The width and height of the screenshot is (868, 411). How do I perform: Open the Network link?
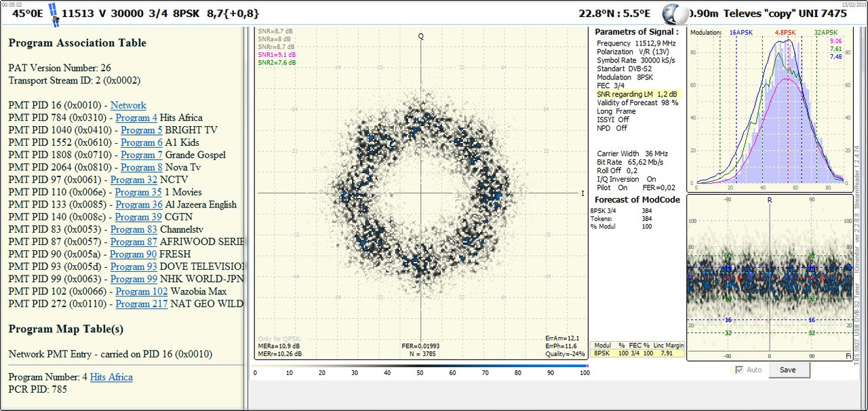click(128, 105)
